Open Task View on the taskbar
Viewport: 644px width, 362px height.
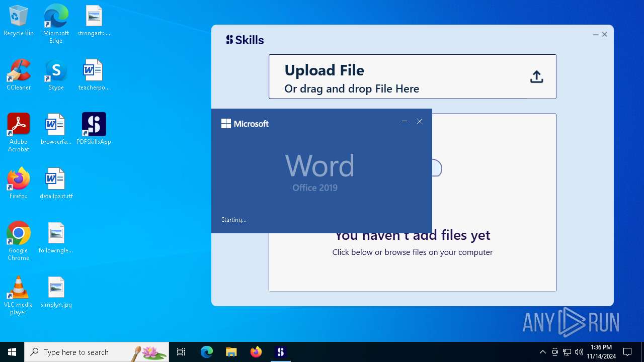tap(181, 352)
